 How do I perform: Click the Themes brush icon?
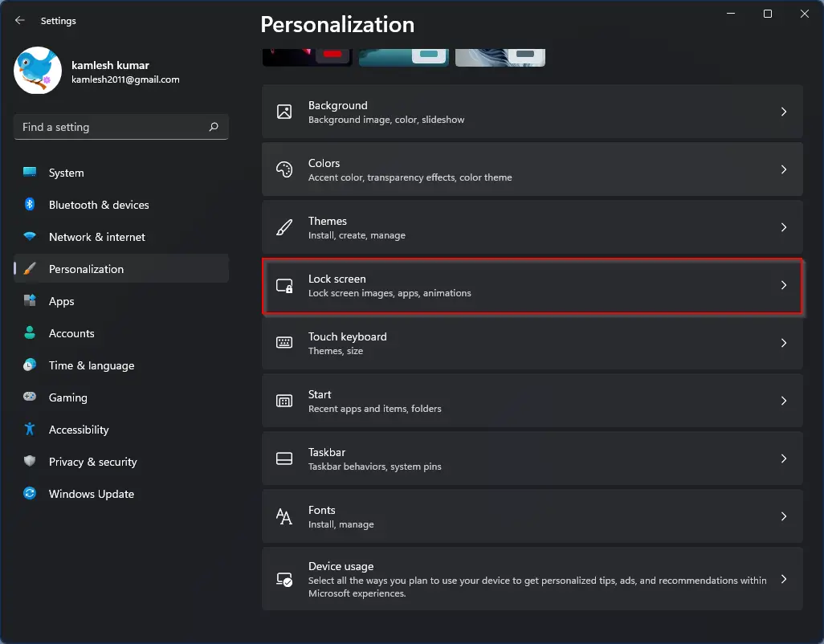[284, 227]
